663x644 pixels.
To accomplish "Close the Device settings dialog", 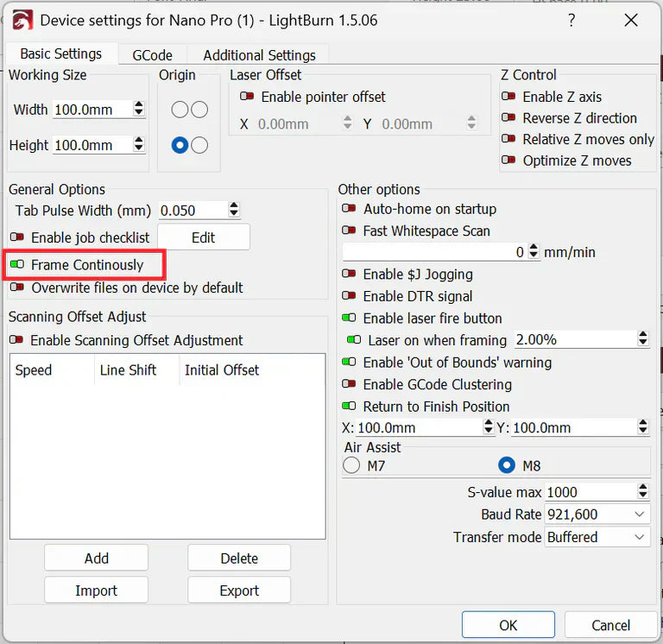I will [x=631, y=20].
